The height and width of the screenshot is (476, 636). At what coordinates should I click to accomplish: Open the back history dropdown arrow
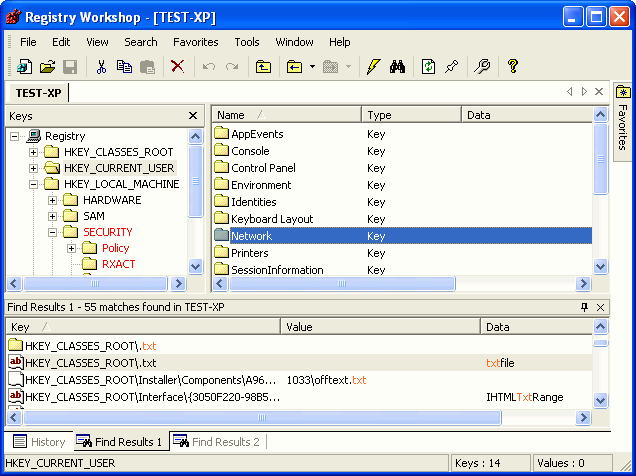312,66
